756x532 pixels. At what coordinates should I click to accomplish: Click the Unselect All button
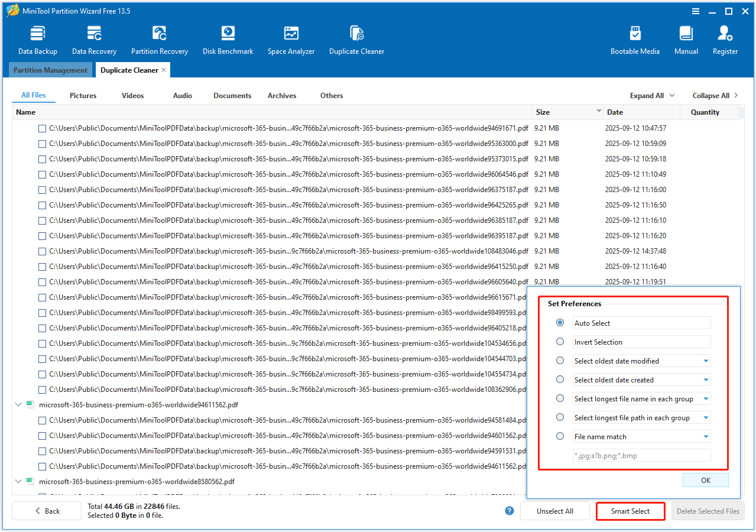pyautogui.click(x=554, y=511)
